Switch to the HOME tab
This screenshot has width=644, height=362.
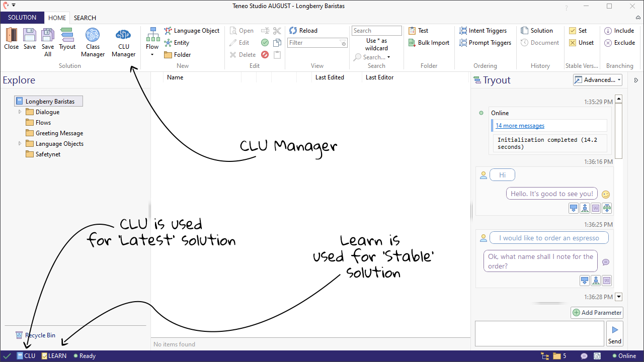pyautogui.click(x=57, y=18)
